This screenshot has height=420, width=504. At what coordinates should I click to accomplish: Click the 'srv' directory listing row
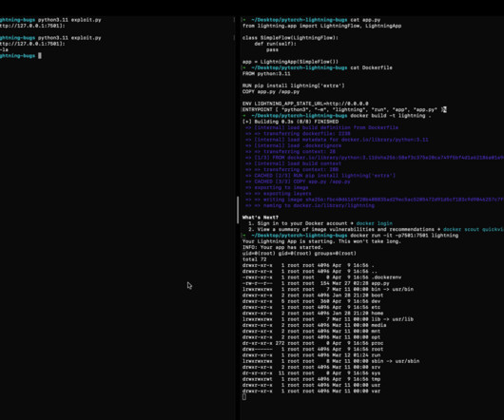point(312,368)
